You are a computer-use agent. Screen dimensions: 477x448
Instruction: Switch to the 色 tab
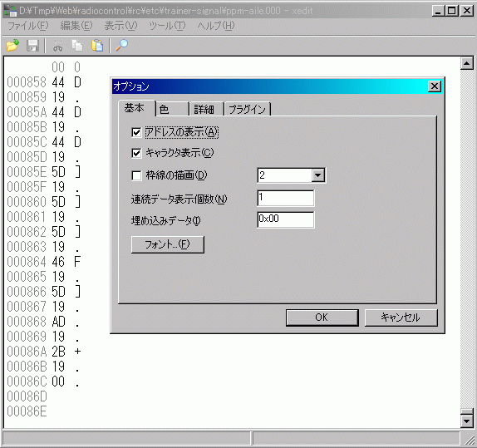coord(172,109)
